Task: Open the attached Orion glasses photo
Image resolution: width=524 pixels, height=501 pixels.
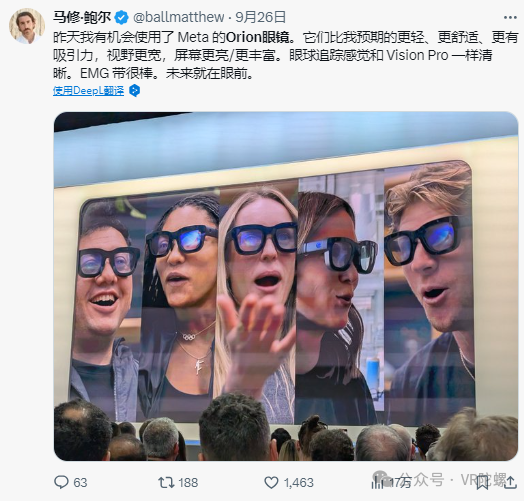Action: [286, 286]
